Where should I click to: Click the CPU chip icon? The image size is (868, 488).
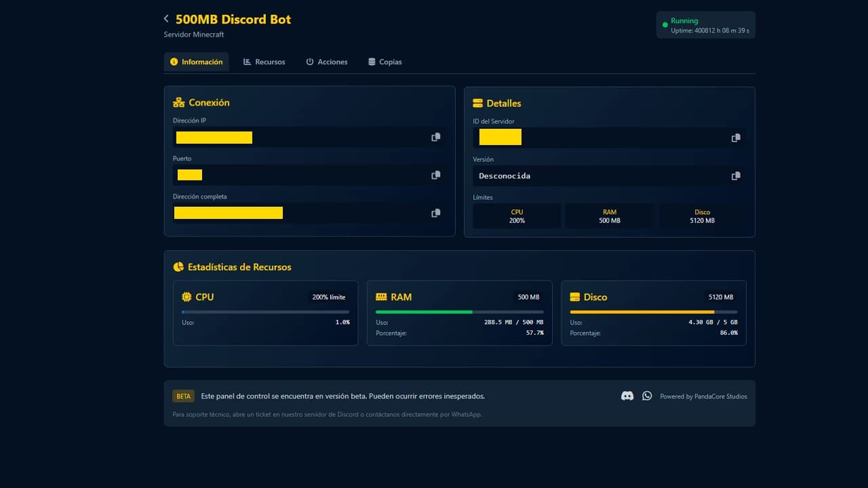[187, 297]
